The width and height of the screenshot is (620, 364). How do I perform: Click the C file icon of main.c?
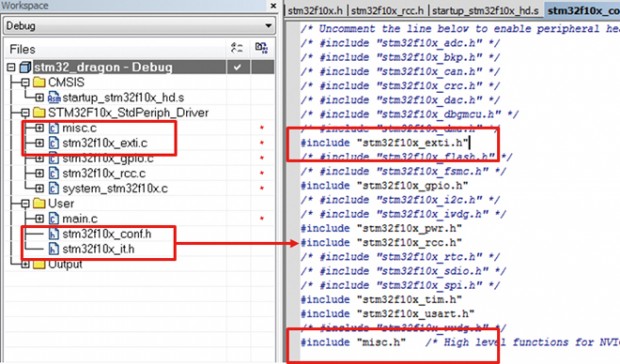tap(53, 219)
